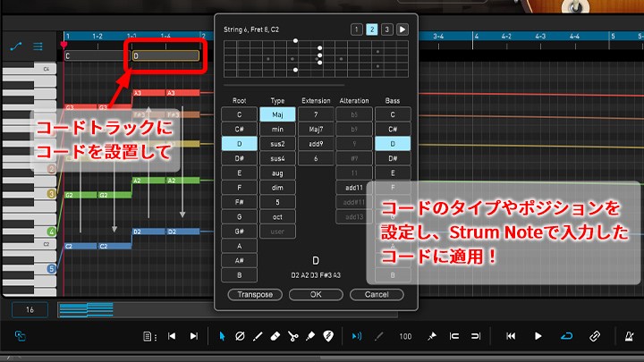Switch to chord position 3

click(x=386, y=29)
